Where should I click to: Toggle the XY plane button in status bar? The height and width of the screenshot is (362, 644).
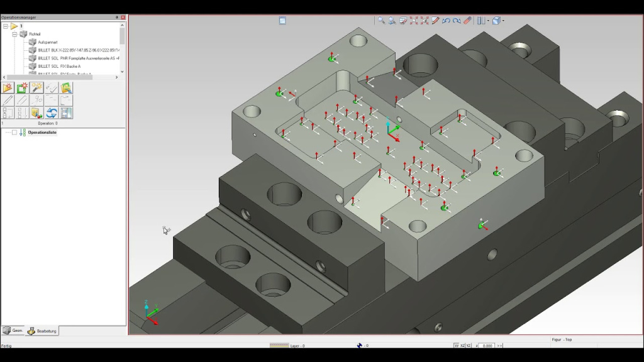[456, 346]
